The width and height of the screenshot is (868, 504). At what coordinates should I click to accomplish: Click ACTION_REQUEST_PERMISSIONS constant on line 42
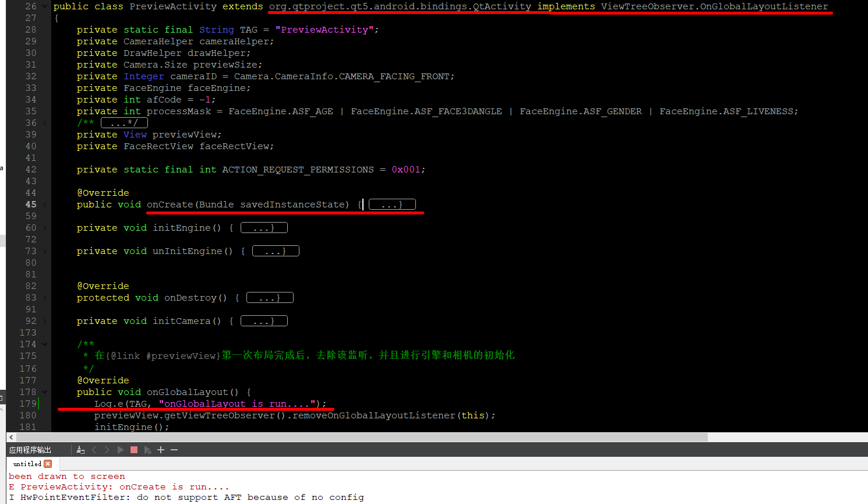298,170
